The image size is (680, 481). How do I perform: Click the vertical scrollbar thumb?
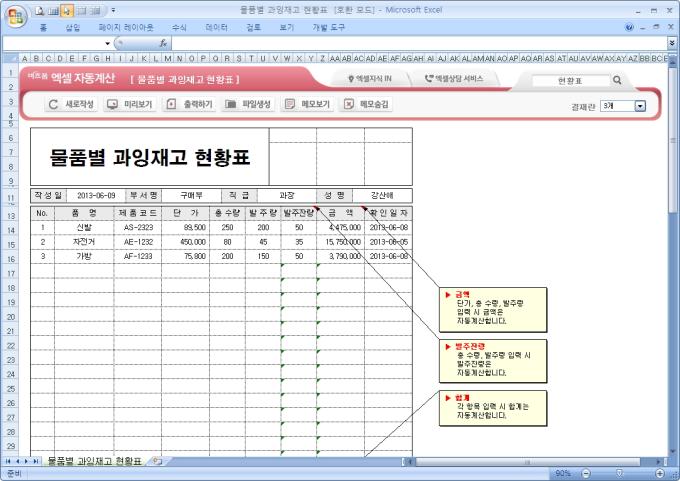click(x=673, y=139)
